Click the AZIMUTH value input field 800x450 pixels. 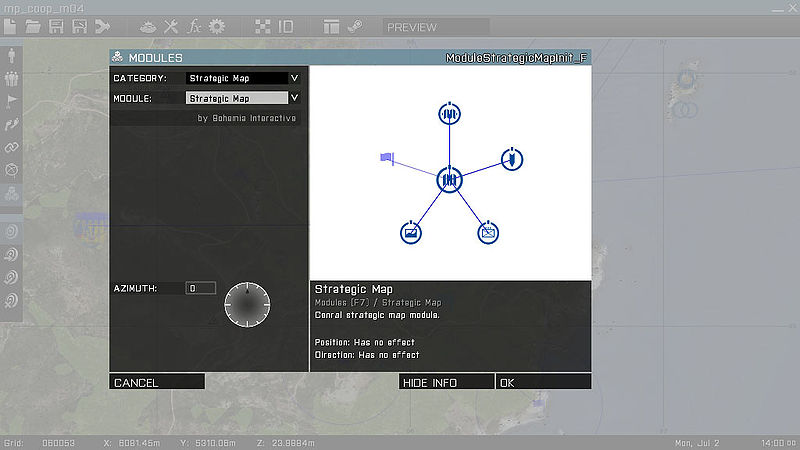coord(201,288)
